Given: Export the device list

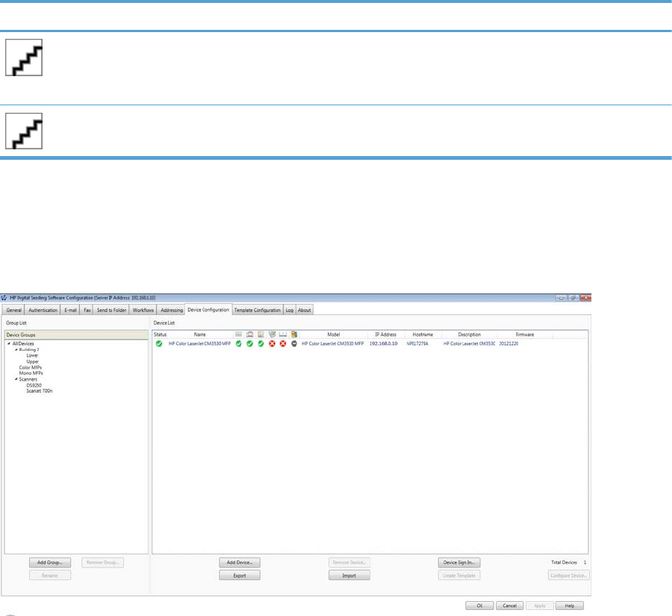Looking at the screenshot, I should point(240,576).
